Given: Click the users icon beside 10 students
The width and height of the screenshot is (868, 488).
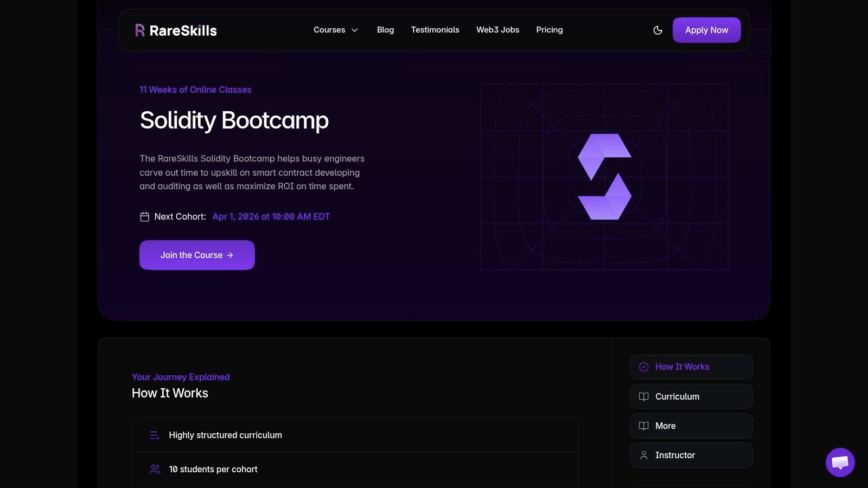Looking at the screenshot, I should click(155, 469).
